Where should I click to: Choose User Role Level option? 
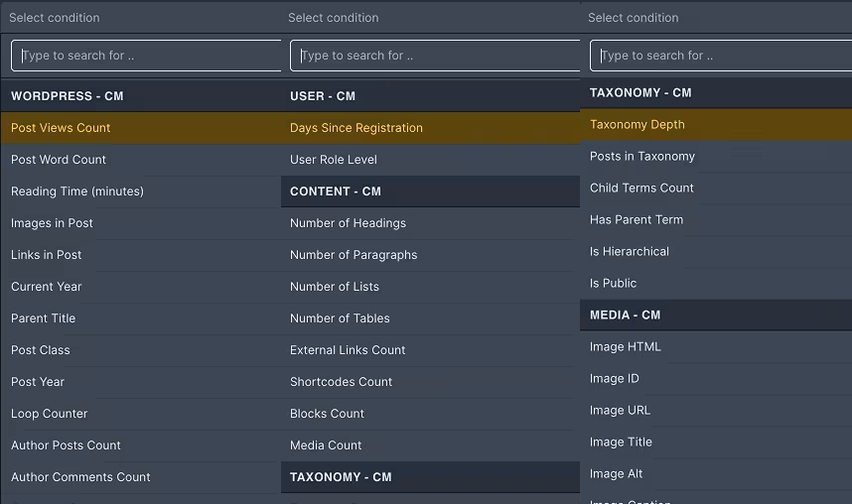tap(430, 160)
